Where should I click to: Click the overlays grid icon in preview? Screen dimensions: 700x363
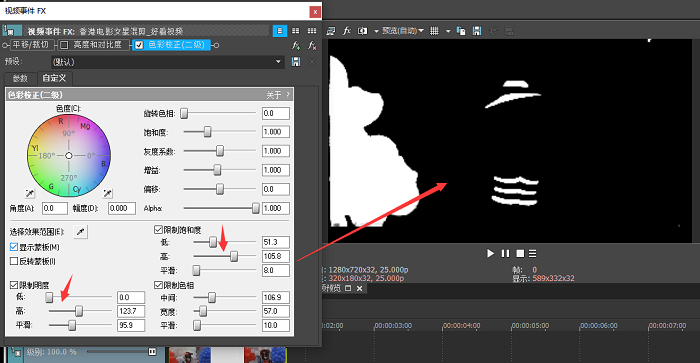[x=434, y=31]
